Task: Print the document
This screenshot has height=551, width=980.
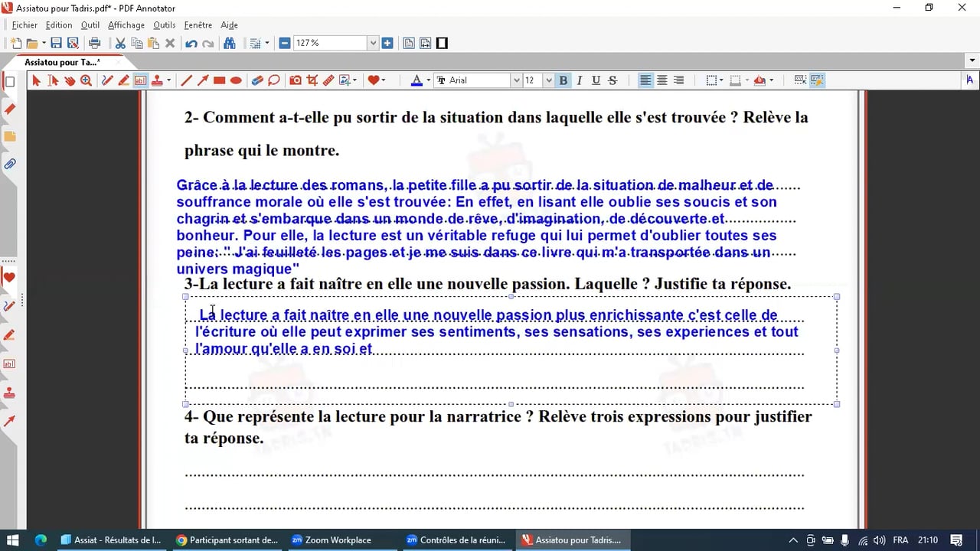Action: [x=95, y=44]
